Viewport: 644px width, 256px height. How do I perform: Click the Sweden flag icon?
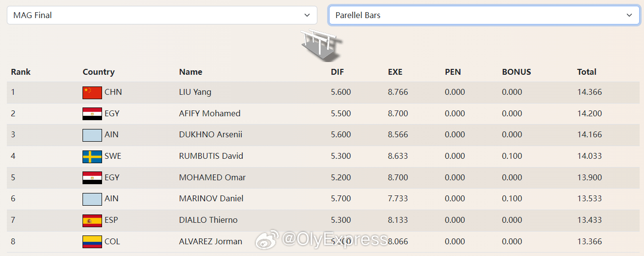[x=92, y=156]
